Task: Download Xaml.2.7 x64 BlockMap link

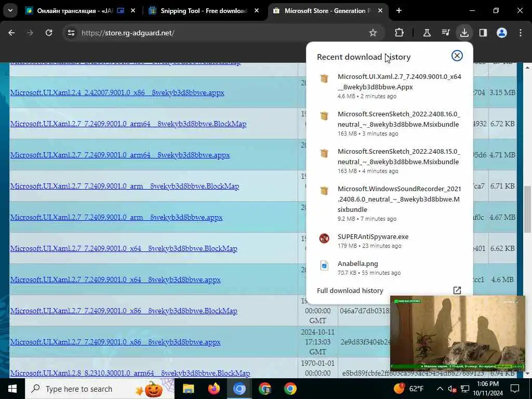Action: tap(124, 249)
